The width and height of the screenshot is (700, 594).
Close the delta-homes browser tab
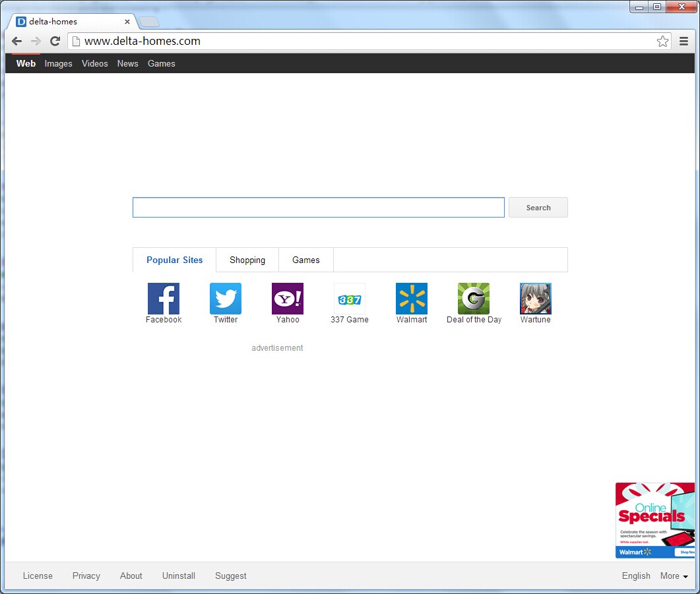(127, 21)
